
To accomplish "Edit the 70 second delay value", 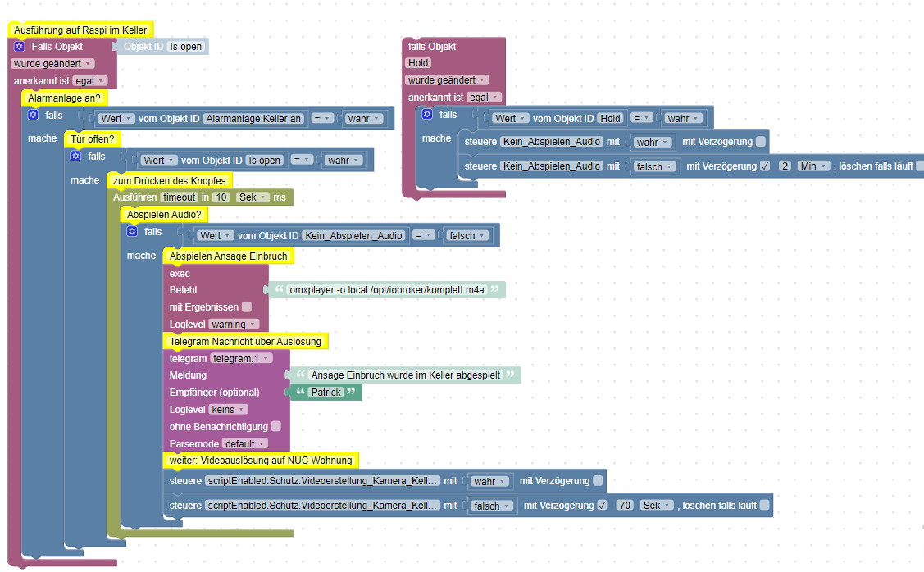I will 625,506.
